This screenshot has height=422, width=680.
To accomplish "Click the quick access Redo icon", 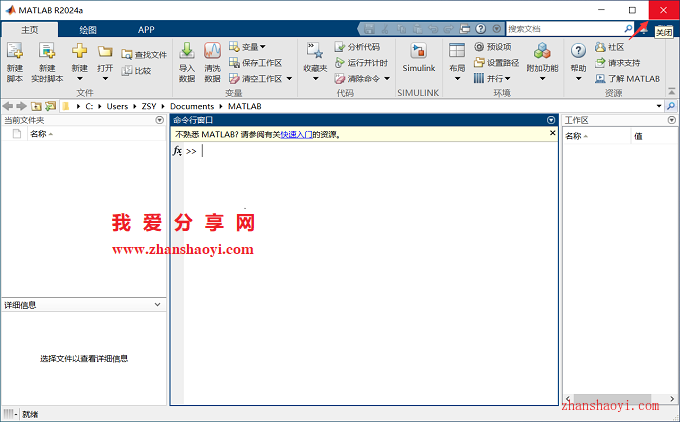I will point(448,29).
